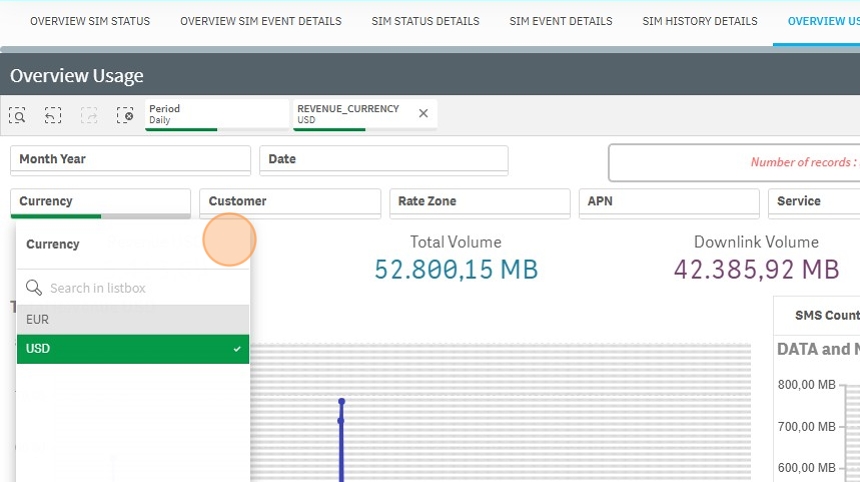The width and height of the screenshot is (860, 482).
Task: Step back one selection
Action: tap(53, 115)
